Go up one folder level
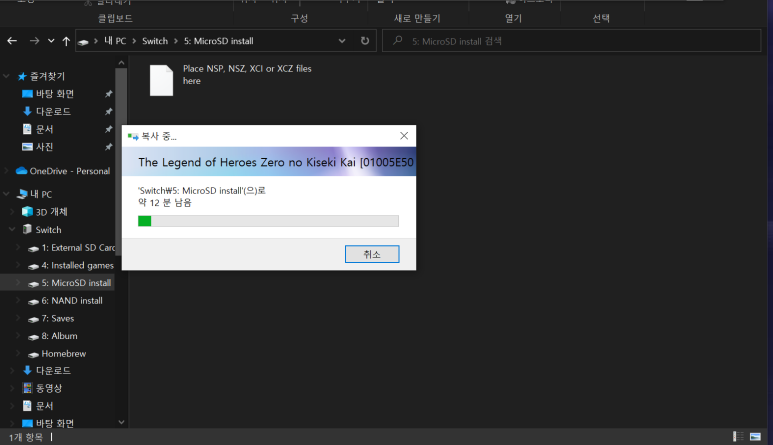Viewport: 773px width, 445px height. coord(66,41)
